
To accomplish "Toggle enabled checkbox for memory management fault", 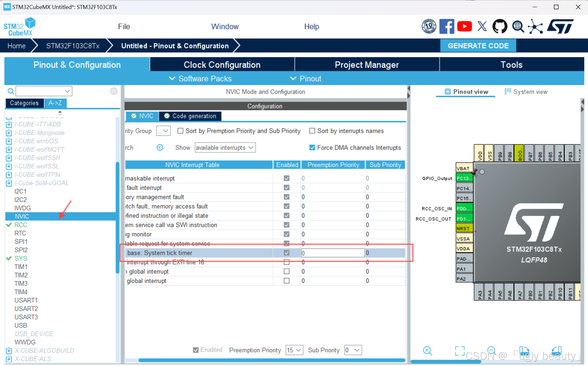I will 287,197.
